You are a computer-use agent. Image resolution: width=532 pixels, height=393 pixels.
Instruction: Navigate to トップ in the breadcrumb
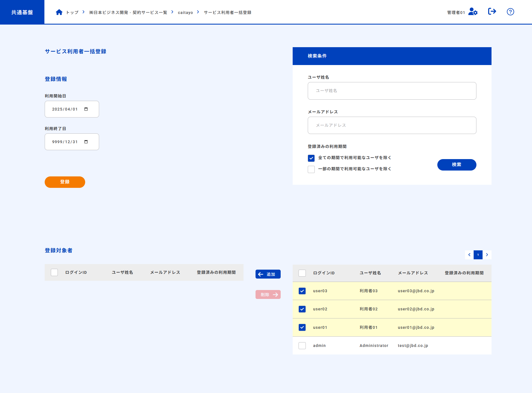(72, 12)
